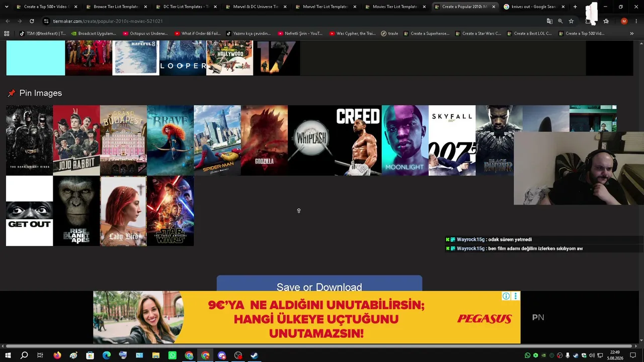
Task: Switch to the 'DC Tier List Templates' tab
Action: tap(186, 7)
